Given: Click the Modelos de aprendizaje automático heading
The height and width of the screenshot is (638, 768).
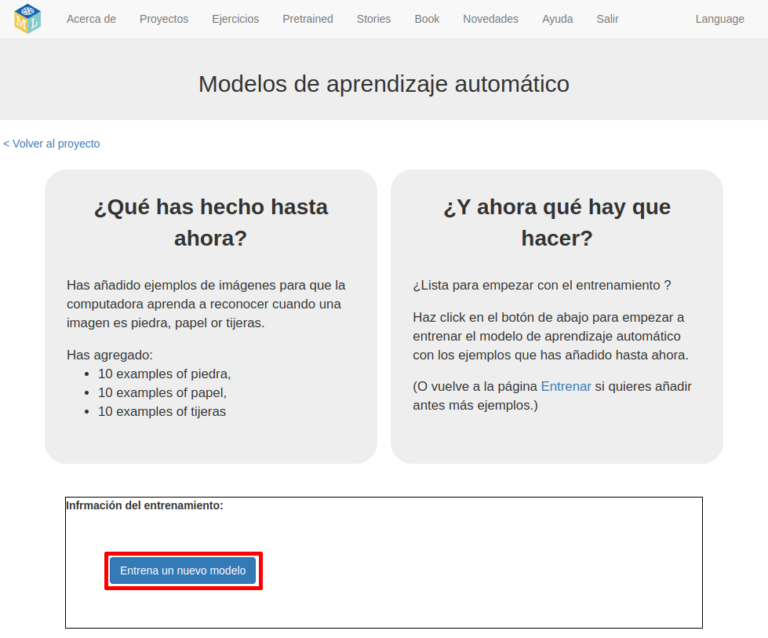Looking at the screenshot, I should pyautogui.click(x=384, y=84).
